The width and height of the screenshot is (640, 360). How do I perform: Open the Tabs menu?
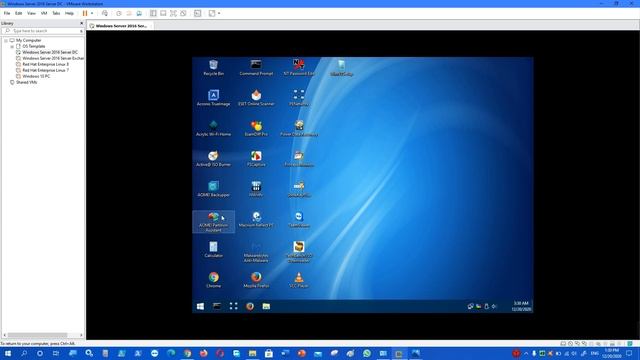56,13
